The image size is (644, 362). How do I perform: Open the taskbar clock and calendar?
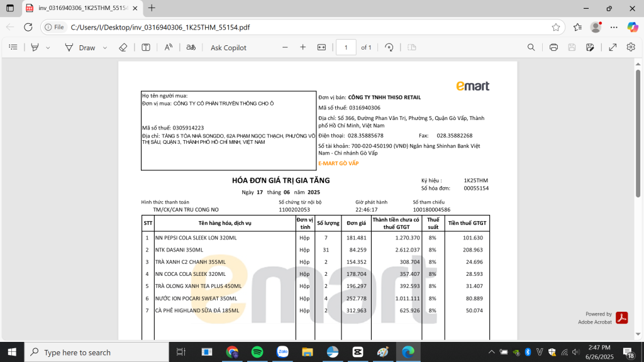click(599, 352)
